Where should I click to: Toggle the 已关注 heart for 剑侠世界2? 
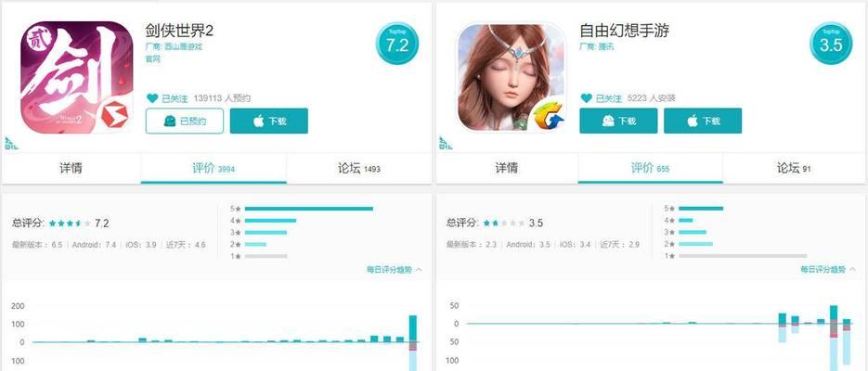[x=152, y=98]
